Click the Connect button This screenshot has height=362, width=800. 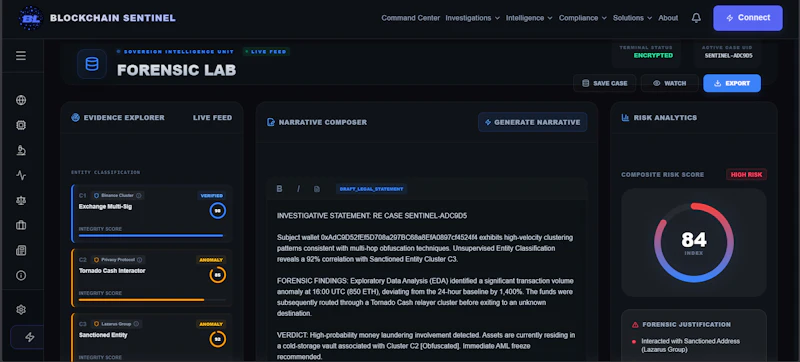[747, 18]
